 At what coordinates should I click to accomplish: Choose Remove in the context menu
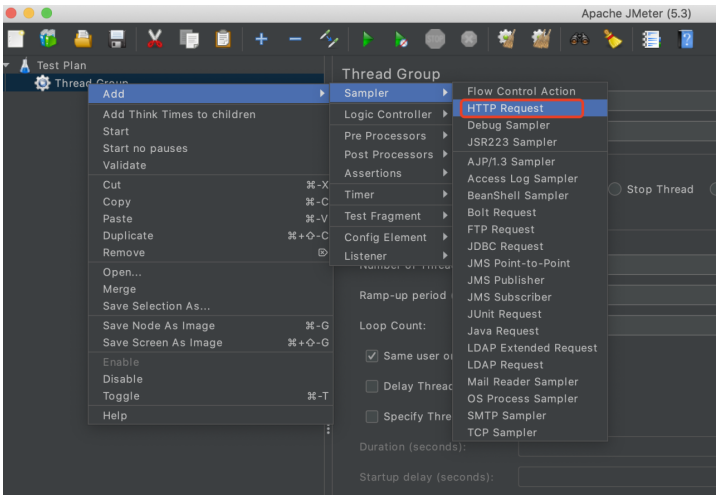coord(210,253)
